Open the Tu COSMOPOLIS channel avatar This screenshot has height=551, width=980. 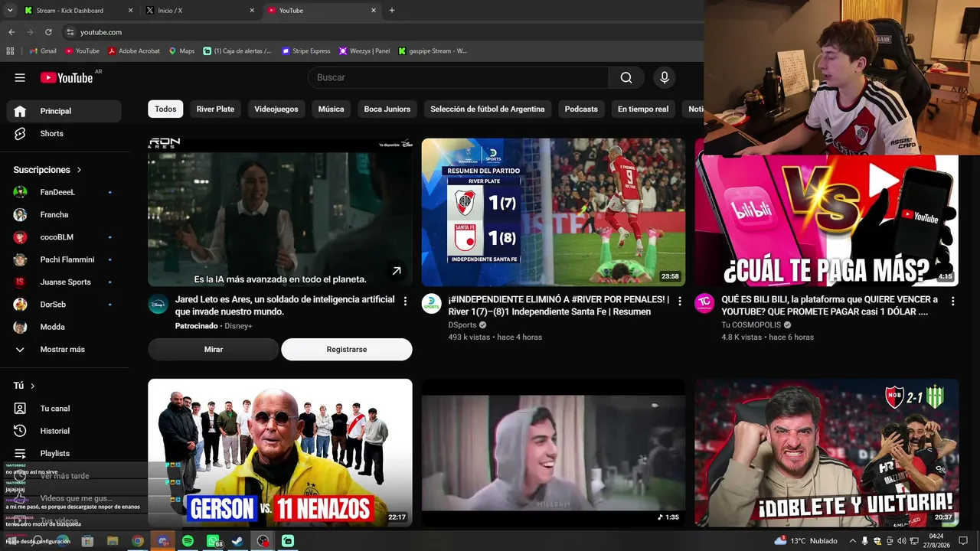pos(704,304)
